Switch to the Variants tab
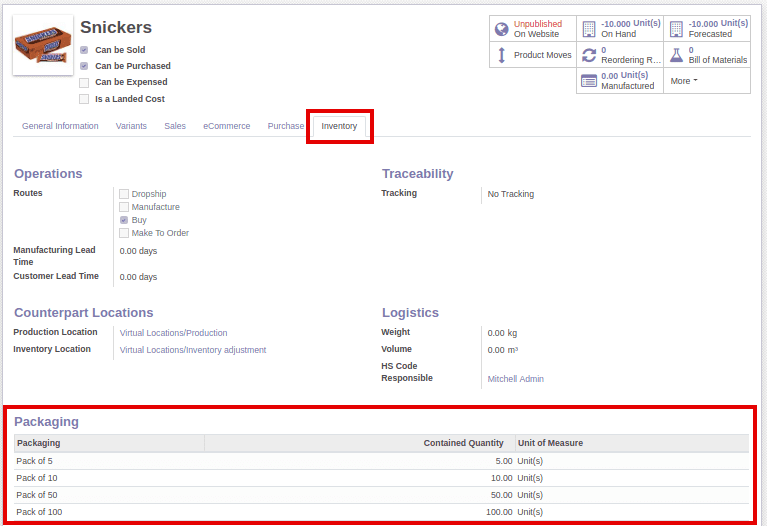Viewport: 767px width, 526px height. tap(131, 126)
